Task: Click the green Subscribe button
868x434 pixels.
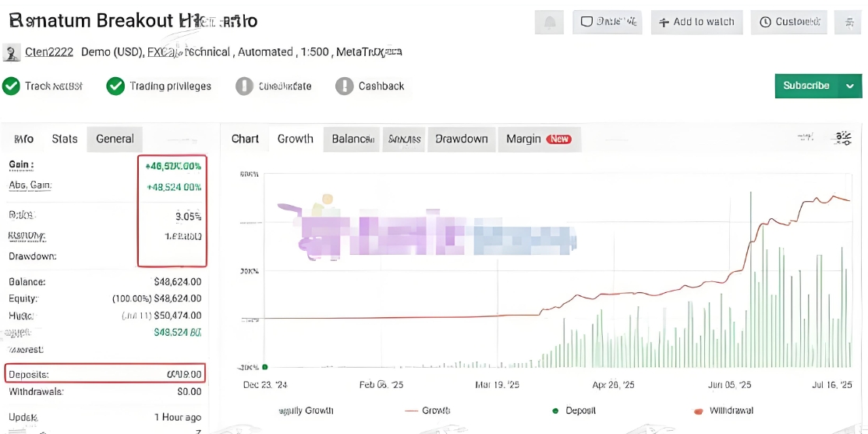Action: click(x=806, y=86)
